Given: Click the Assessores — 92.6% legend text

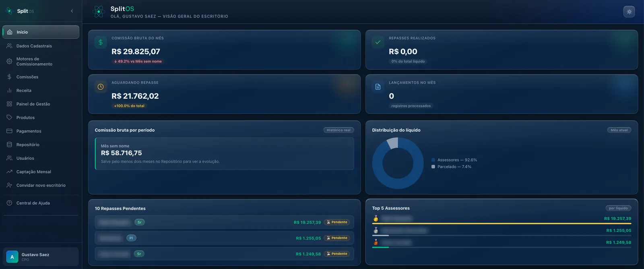Looking at the screenshot, I should pyautogui.click(x=457, y=160).
